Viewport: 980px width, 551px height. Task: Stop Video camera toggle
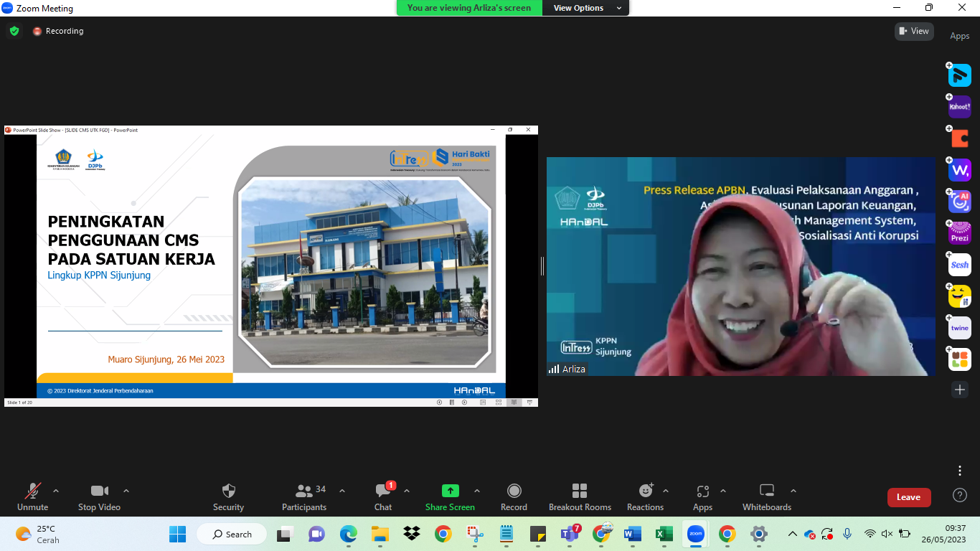[99, 497]
